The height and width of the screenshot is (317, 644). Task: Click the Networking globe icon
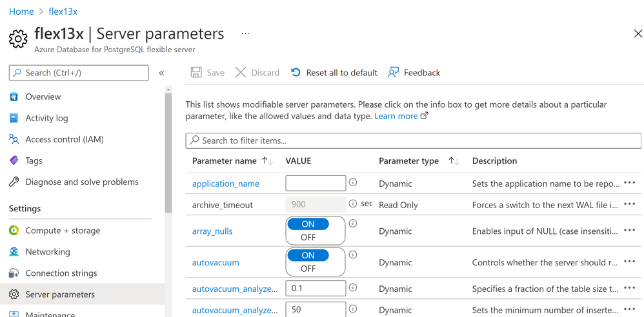click(14, 252)
